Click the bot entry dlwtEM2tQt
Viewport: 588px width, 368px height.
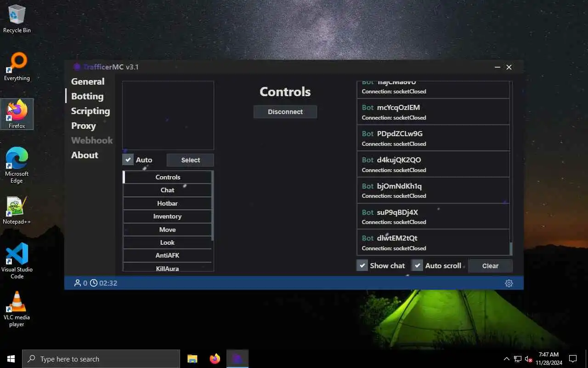433,242
